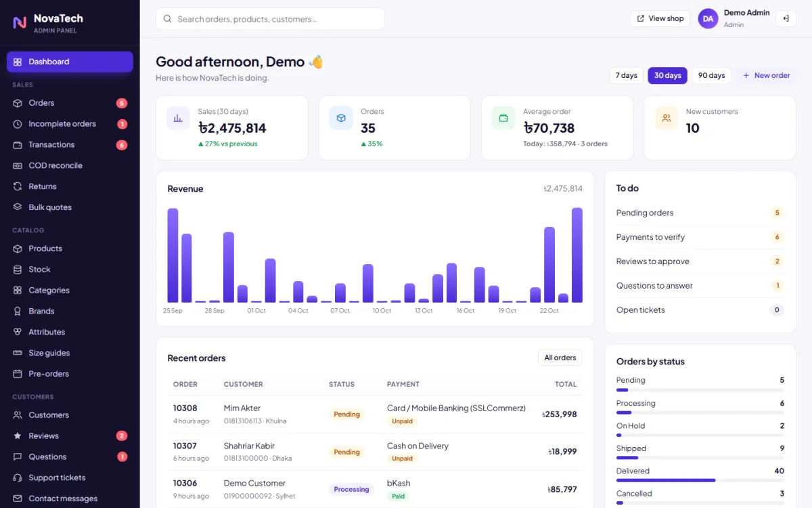The image size is (812, 508).
Task: Open the View shop link
Action: tap(660, 19)
